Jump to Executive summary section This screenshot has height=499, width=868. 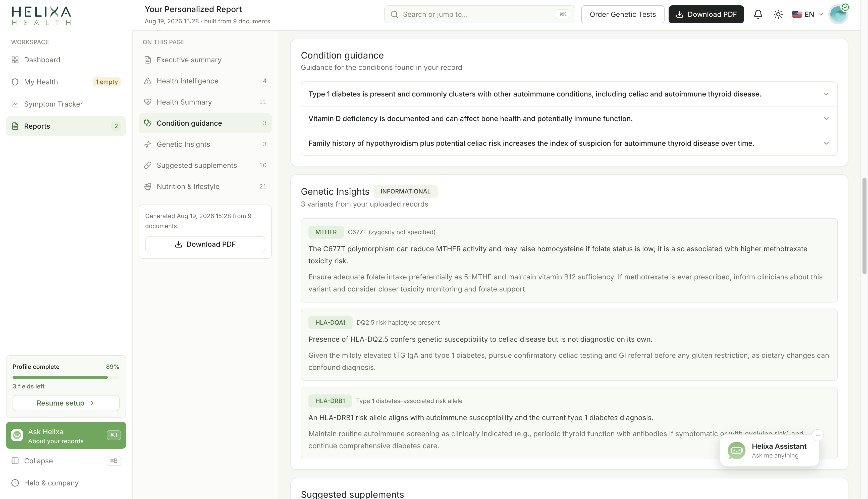[x=205, y=60]
